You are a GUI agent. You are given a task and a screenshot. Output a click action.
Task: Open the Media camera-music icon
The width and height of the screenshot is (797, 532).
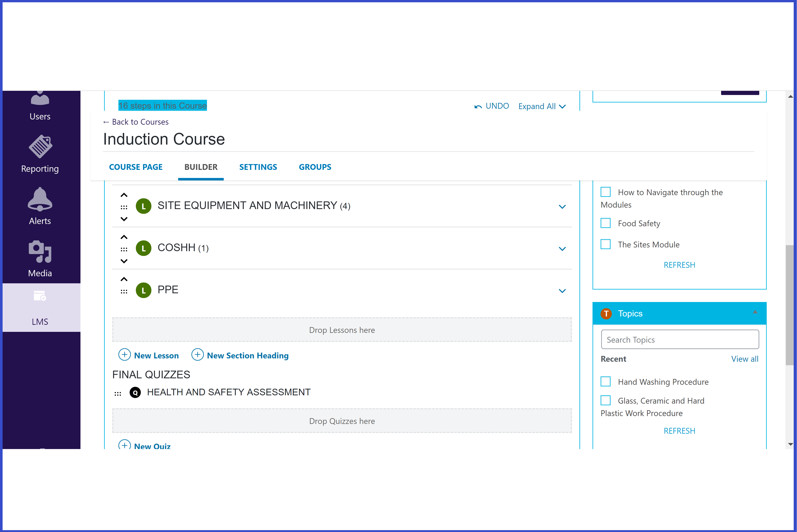tap(40, 251)
